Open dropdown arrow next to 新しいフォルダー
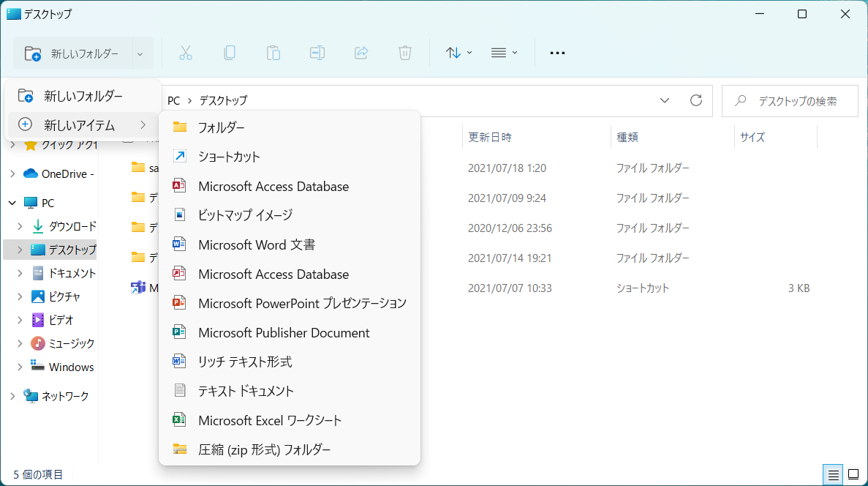 pos(140,53)
